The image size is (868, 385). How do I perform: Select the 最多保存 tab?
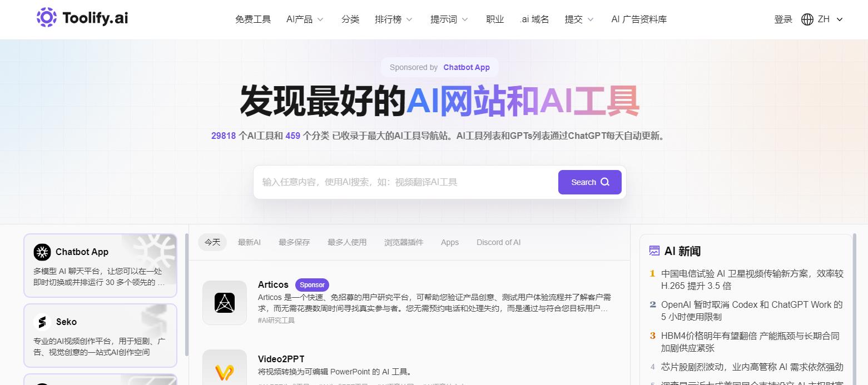(294, 242)
